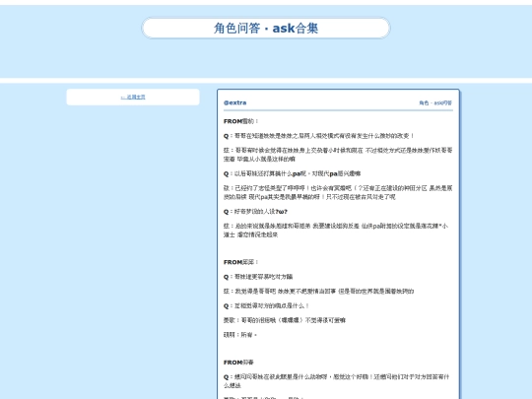Select the short answer line ending '所有。'

(x=240, y=335)
